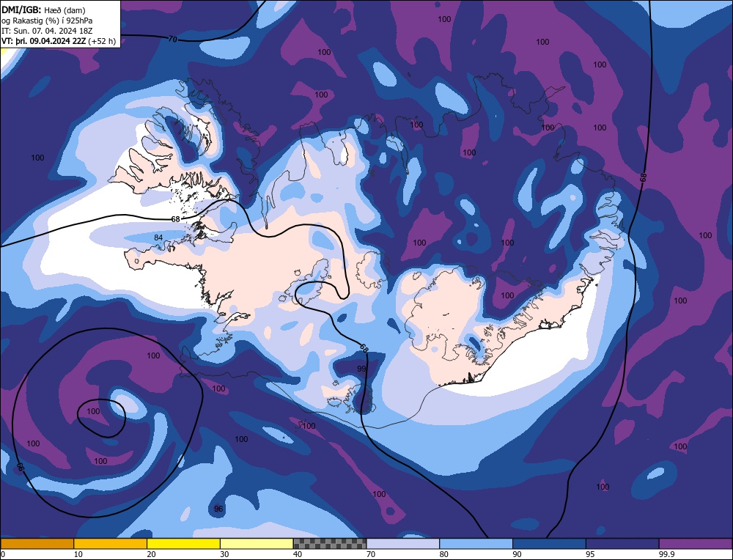Viewport: 733px width, 560px height.
Task: Click the "og Rakastig (%) í 925hPa" line
Action: pyautogui.click(x=47, y=21)
